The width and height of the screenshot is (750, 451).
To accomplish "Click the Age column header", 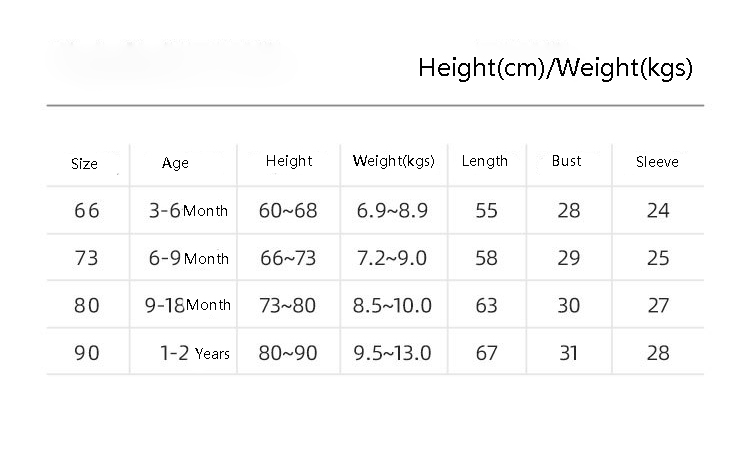I will point(175,163).
